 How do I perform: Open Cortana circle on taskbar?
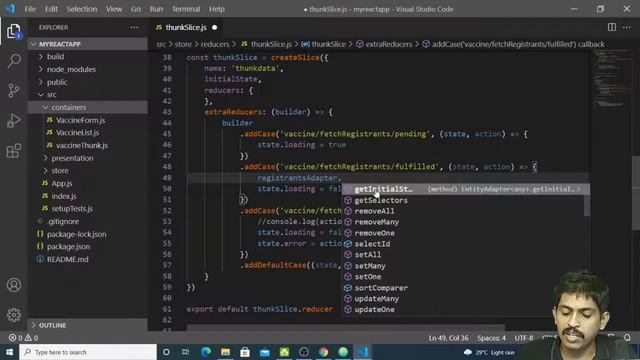click(x=166, y=352)
